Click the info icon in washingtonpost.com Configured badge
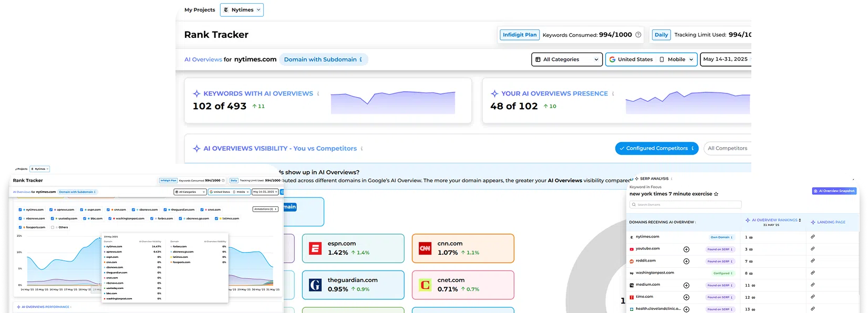Screen dimensions: 868x313 click(732, 273)
